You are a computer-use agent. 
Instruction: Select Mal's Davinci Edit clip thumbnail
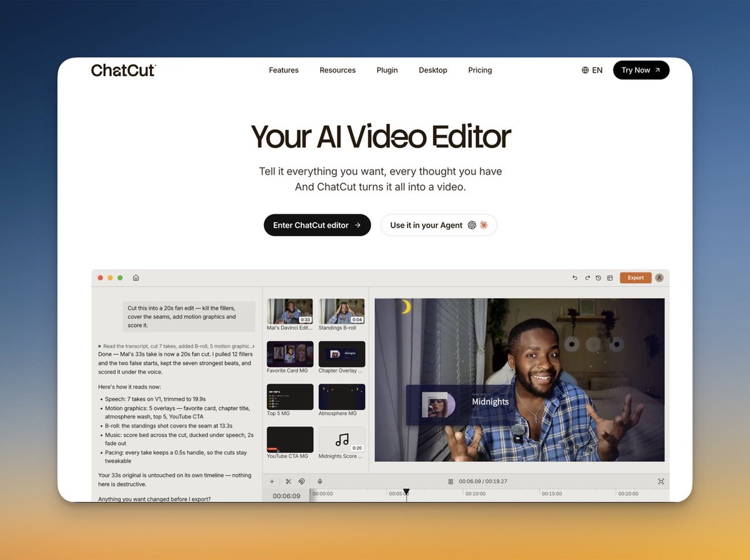pos(290,311)
